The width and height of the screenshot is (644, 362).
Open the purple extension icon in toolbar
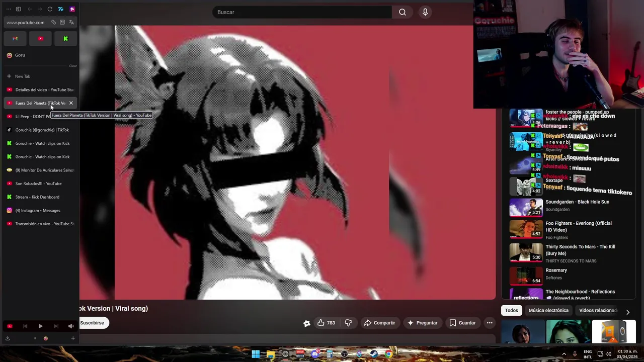pos(72,9)
